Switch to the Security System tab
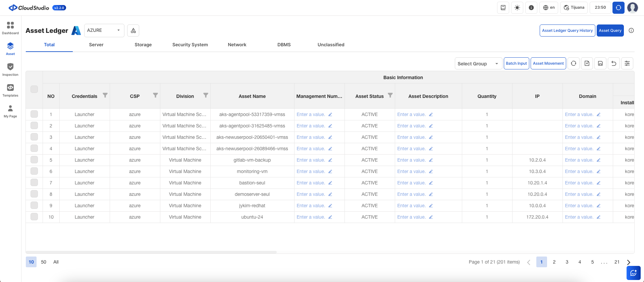The height and width of the screenshot is (282, 644). 190,45
